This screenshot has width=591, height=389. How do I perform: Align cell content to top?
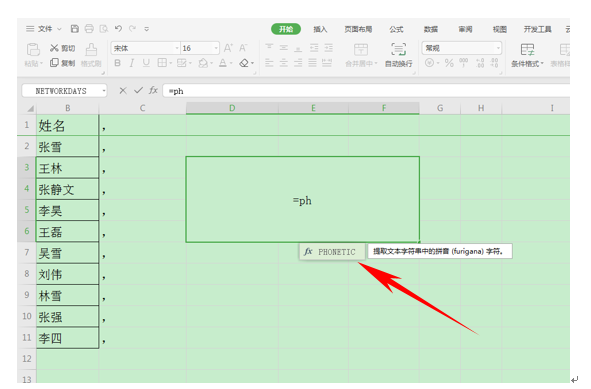pyautogui.click(x=269, y=47)
